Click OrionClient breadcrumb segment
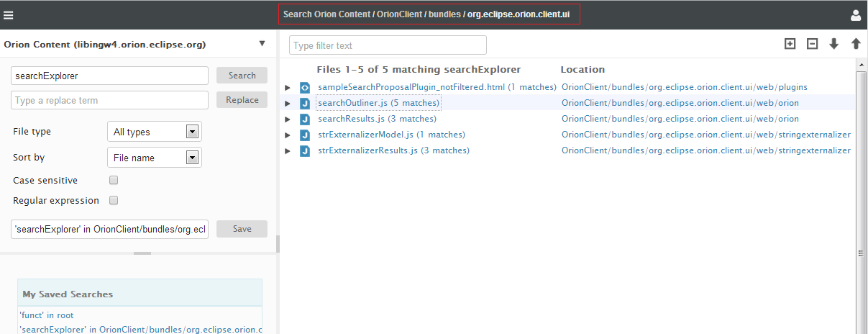The width and height of the screenshot is (868, 334). 398,14
